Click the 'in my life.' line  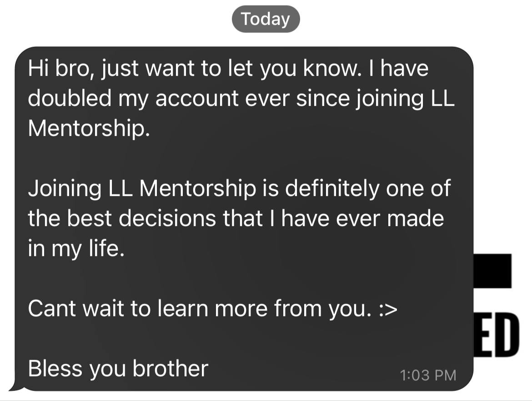coord(76,249)
